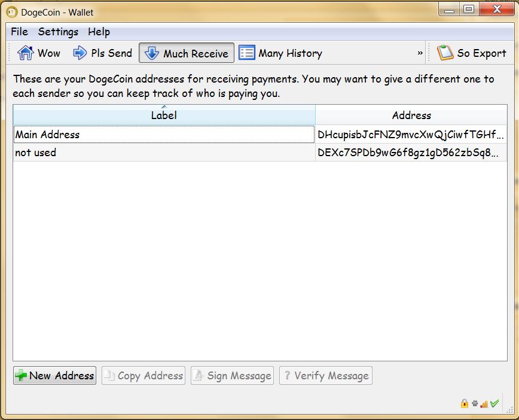Screen dimensions: 519x420
Task: Sort the table by Label column header
Action: coord(164,115)
